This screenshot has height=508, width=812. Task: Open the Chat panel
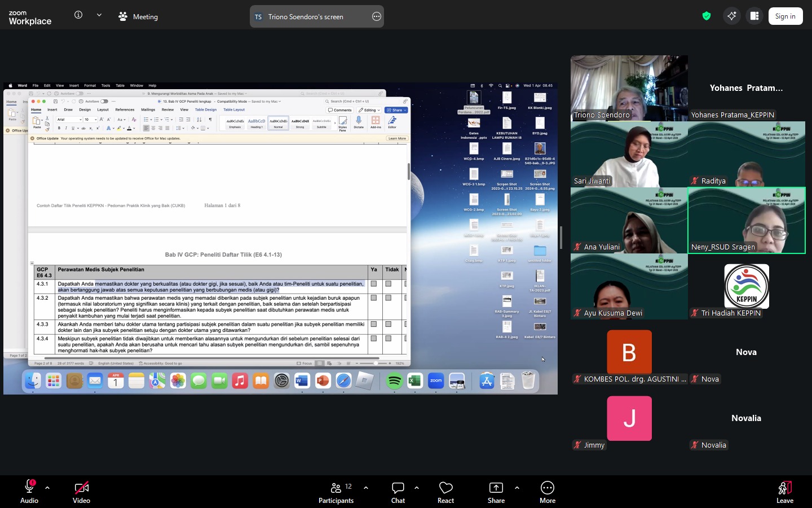point(398,488)
